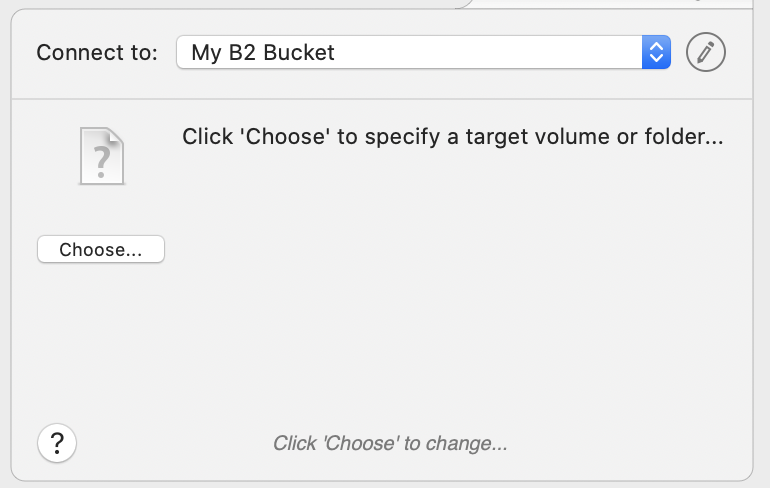
Task: Expand the connection list via the blue chevrons
Action: (656, 52)
